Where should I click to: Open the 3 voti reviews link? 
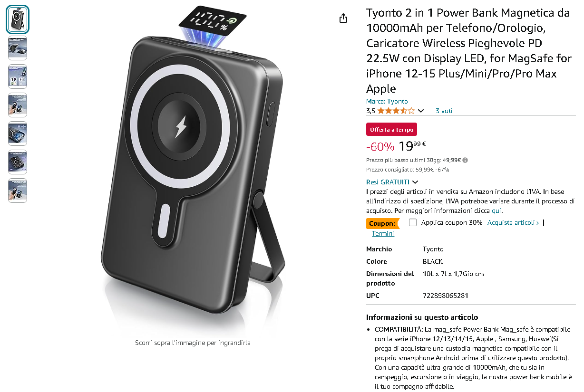coord(444,111)
